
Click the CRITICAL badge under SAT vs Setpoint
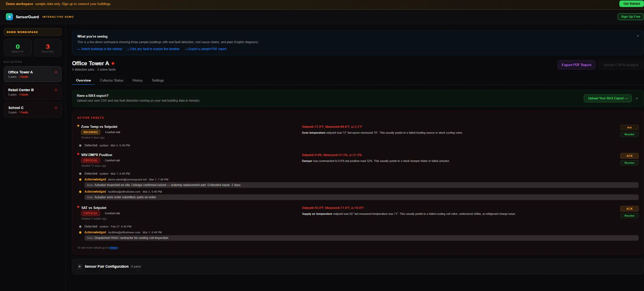pos(91,213)
